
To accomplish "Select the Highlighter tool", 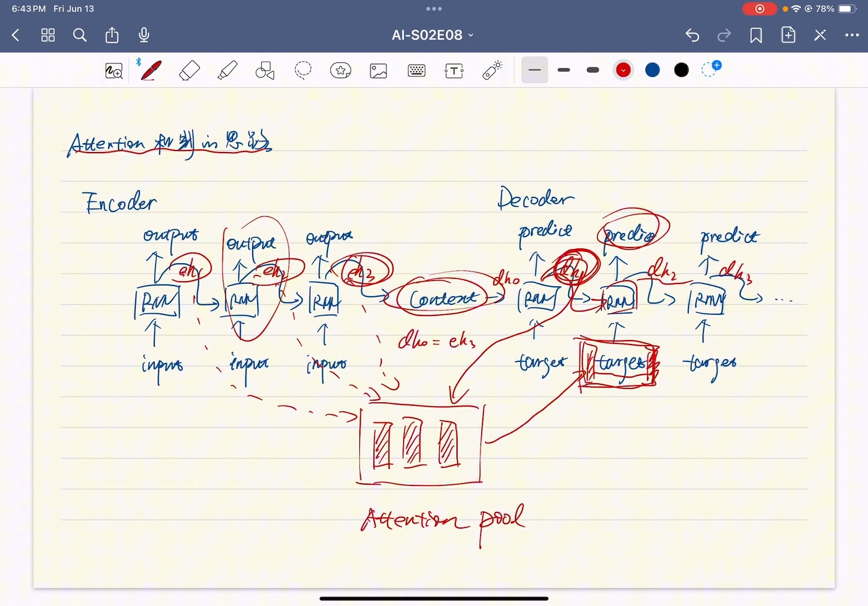I will (x=227, y=71).
